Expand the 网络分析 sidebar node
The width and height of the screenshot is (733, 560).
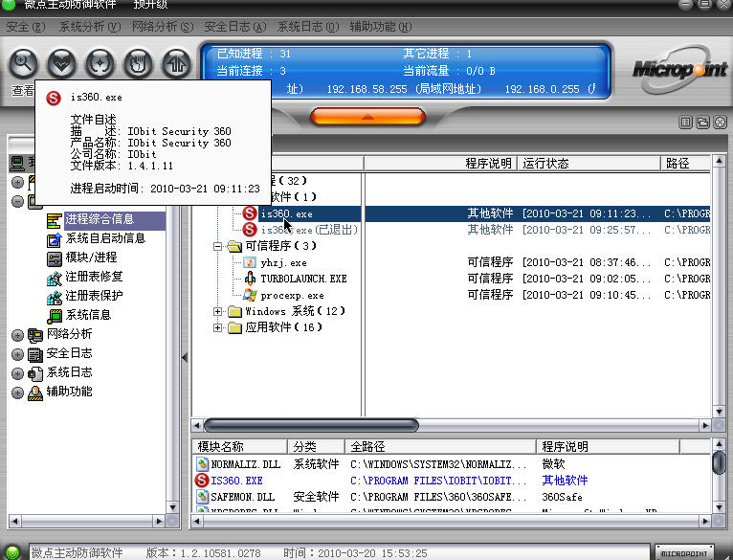coord(17,335)
